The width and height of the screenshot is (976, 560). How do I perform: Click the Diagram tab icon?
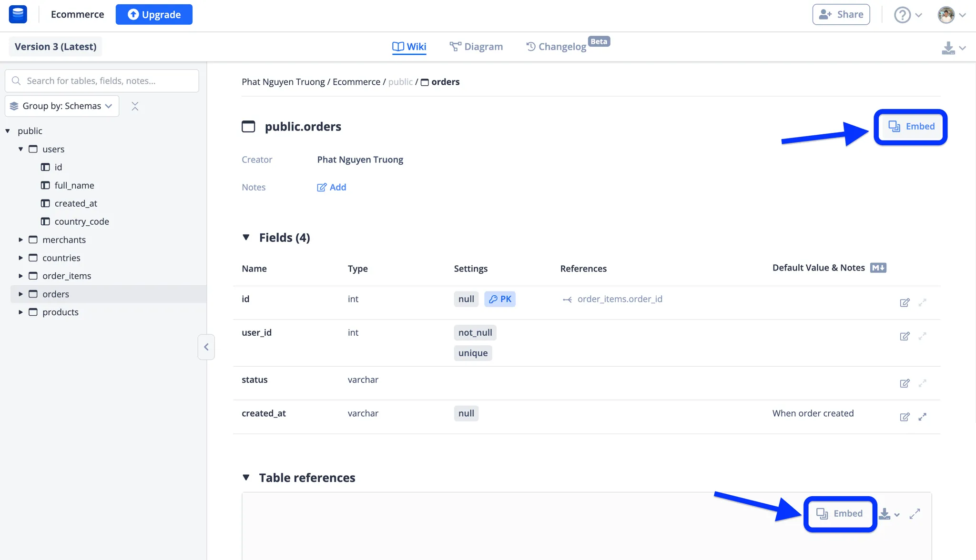455,46
